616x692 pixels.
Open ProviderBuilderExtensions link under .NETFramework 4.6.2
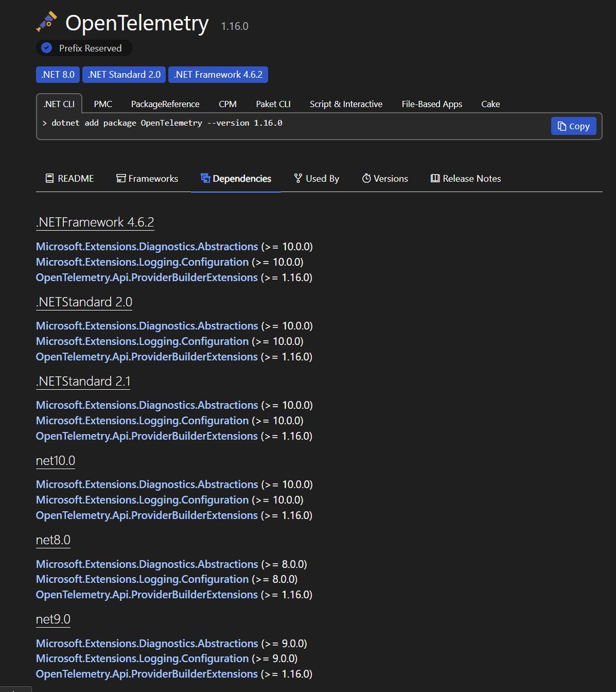pos(147,277)
